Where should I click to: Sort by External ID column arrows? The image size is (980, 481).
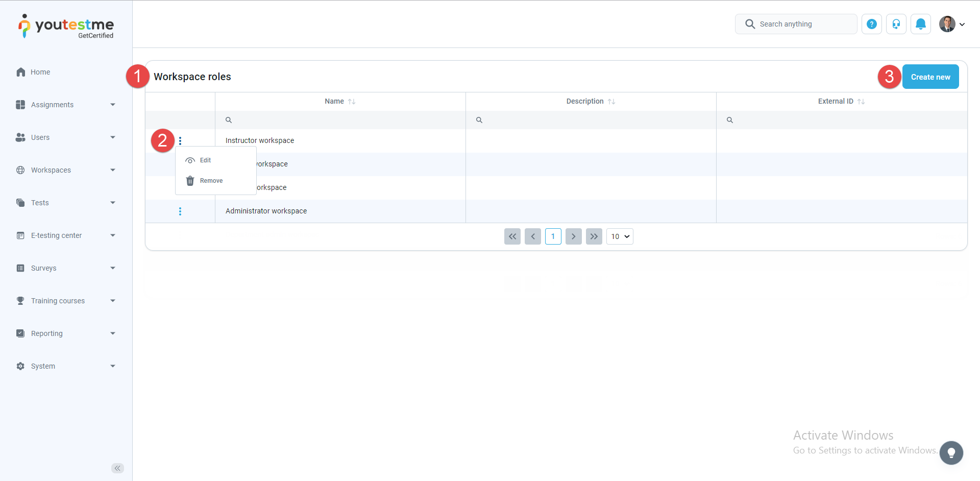click(861, 102)
